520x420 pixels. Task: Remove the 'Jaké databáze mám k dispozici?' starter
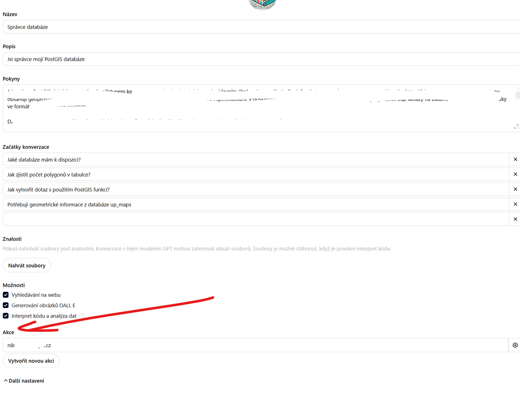click(515, 160)
